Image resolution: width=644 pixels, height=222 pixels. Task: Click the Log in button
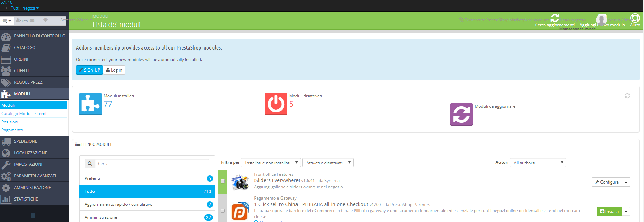tap(114, 70)
